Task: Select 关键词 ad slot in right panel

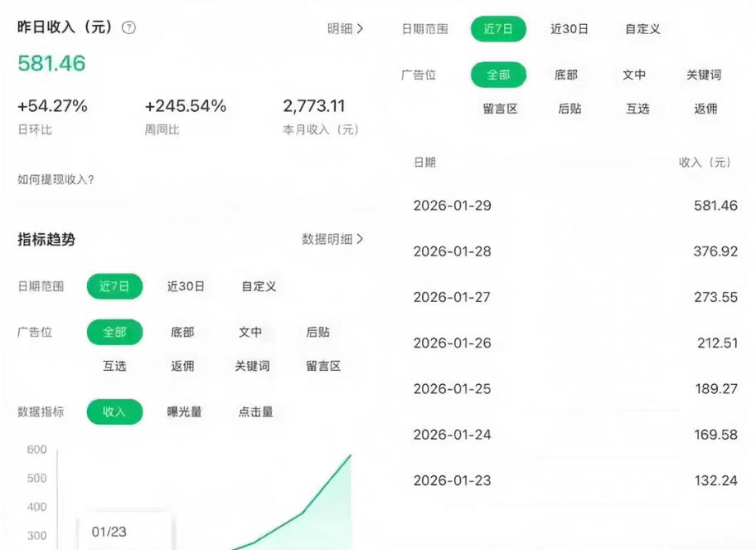Action: [x=705, y=75]
